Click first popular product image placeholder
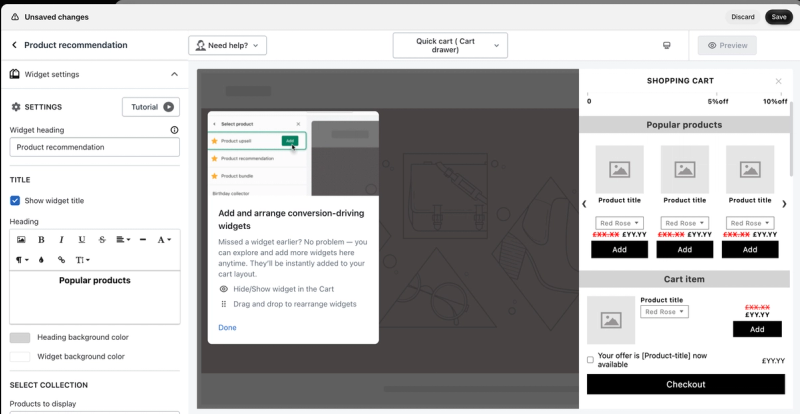 (x=619, y=169)
